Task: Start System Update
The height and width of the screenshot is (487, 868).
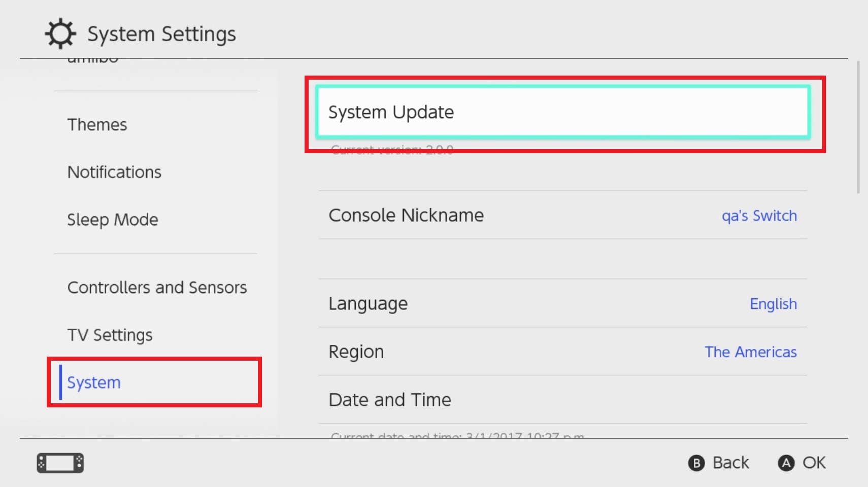Action: 562,112
